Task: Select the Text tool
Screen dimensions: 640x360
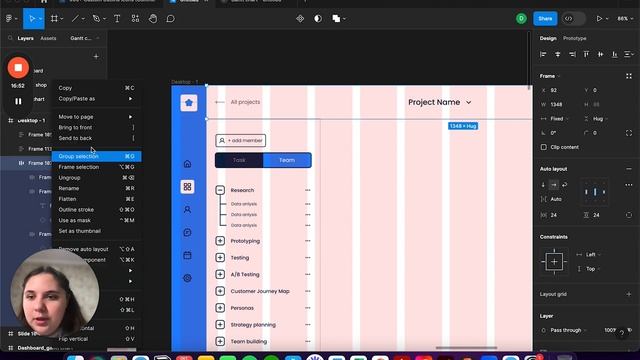Action: tap(117, 19)
